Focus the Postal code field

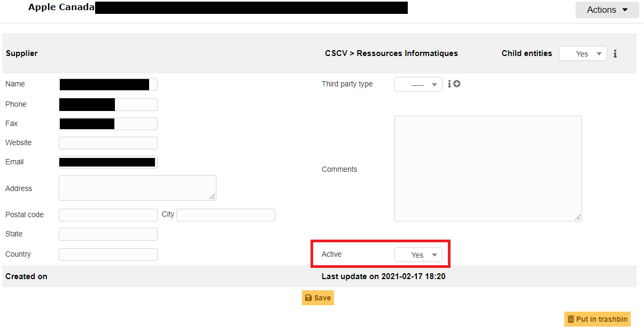click(x=108, y=215)
